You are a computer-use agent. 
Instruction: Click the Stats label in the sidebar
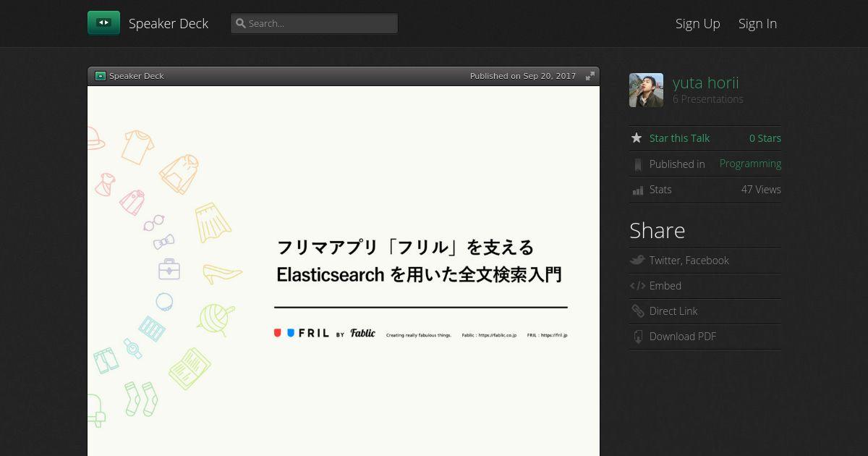click(x=660, y=190)
